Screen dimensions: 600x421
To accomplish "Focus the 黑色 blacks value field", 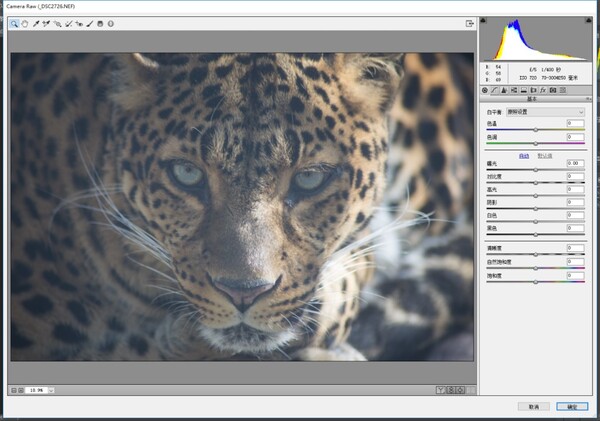I will 576,228.
